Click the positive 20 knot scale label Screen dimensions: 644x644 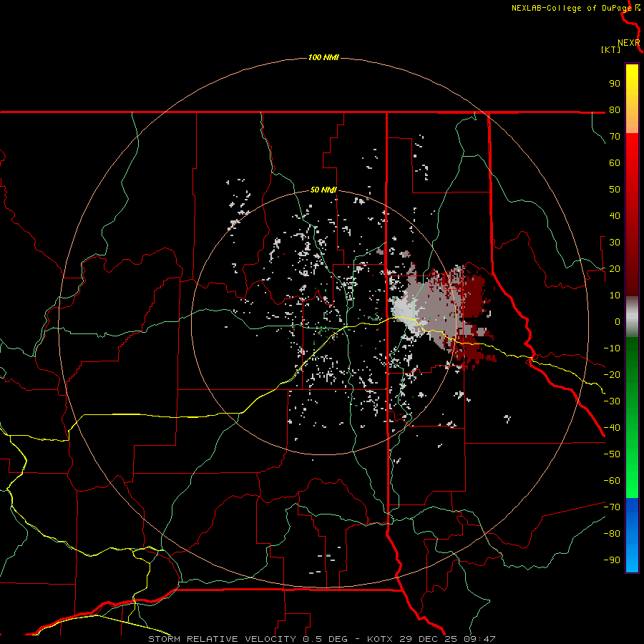pyautogui.click(x=615, y=269)
